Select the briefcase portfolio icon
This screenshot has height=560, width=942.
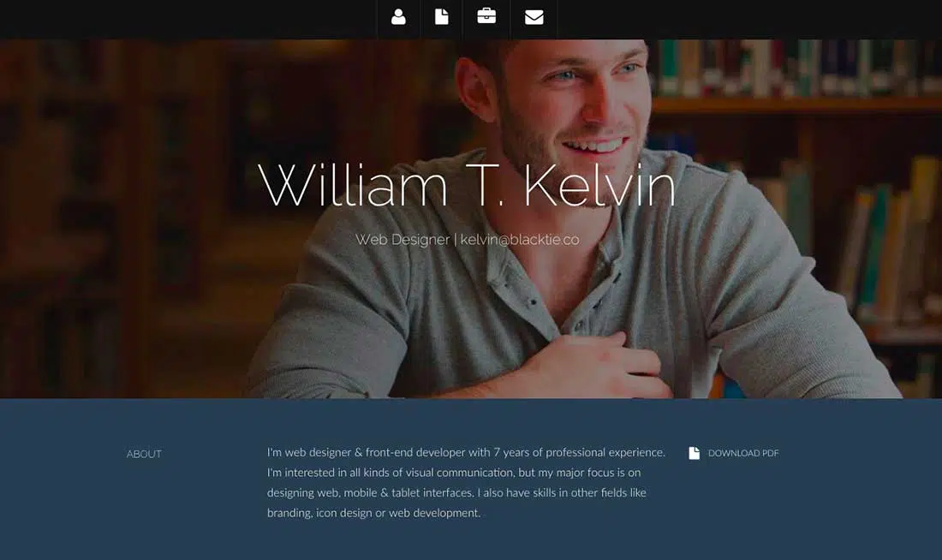[486, 16]
